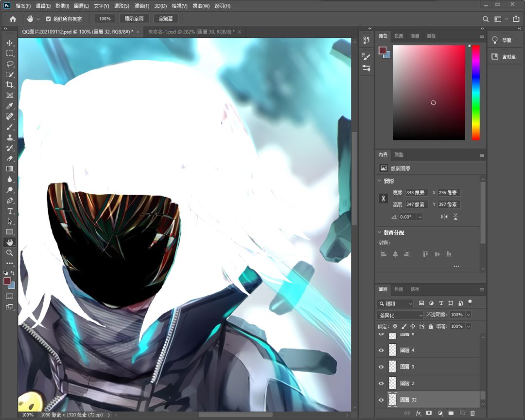Image resolution: width=525 pixels, height=420 pixels.
Task: Select the Horizontal Type tool
Action: tap(10, 211)
